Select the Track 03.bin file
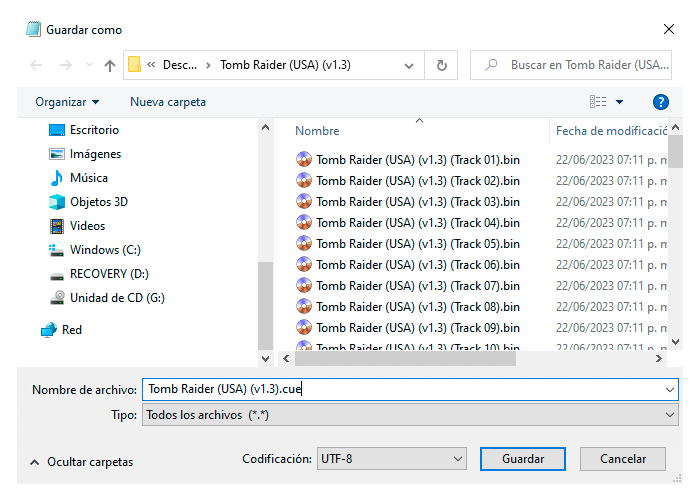The height and width of the screenshot is (500, 700). pyautogui.click(x=418, y=202)
